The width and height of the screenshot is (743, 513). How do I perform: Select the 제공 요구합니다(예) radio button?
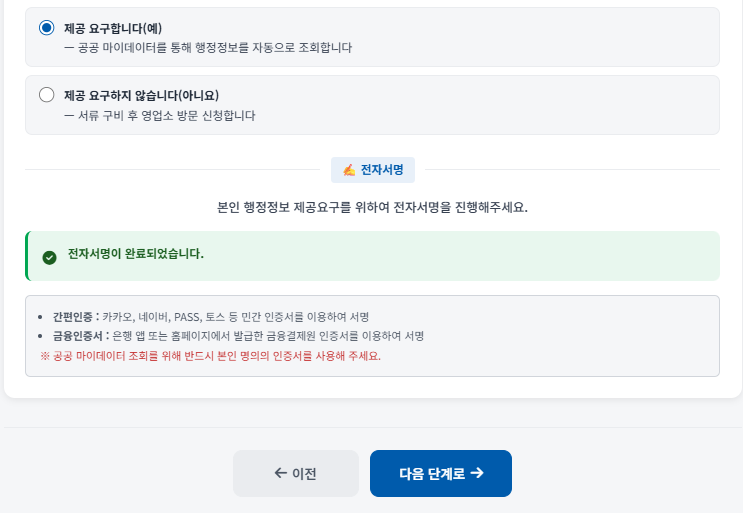pyautogui.click(x=46, y=27)
